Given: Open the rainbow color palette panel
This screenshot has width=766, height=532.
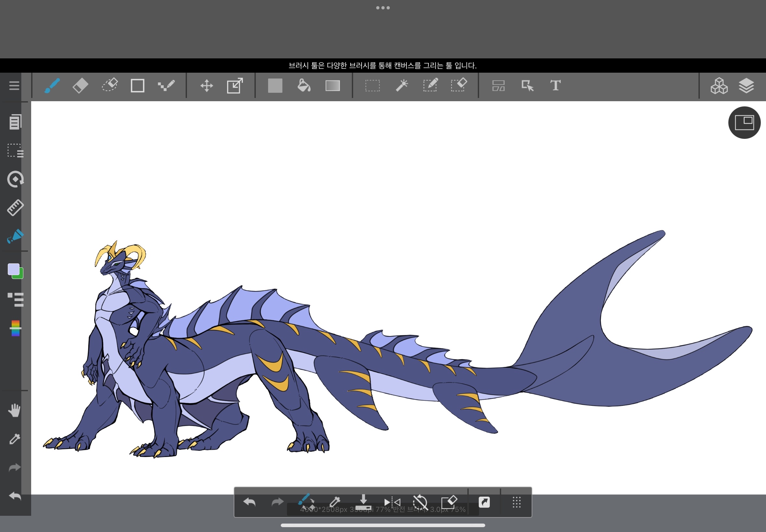Looking at the screenshot, I should [15, 328].
